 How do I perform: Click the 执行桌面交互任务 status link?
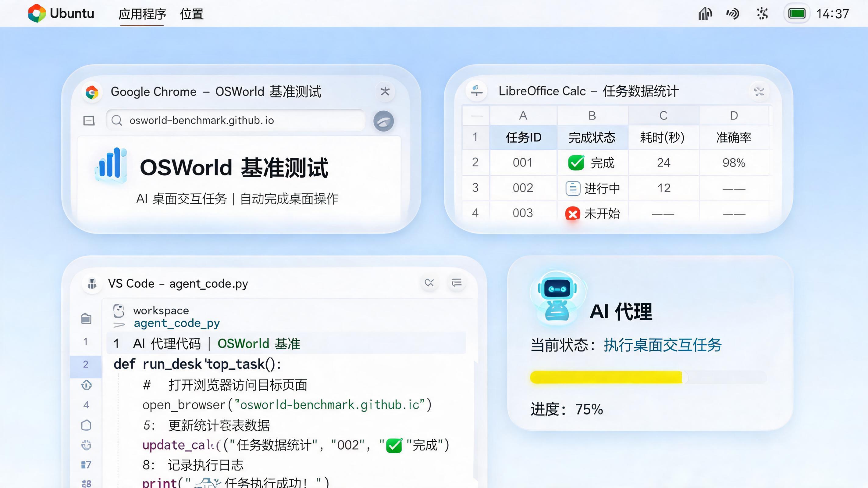(663, 345)
